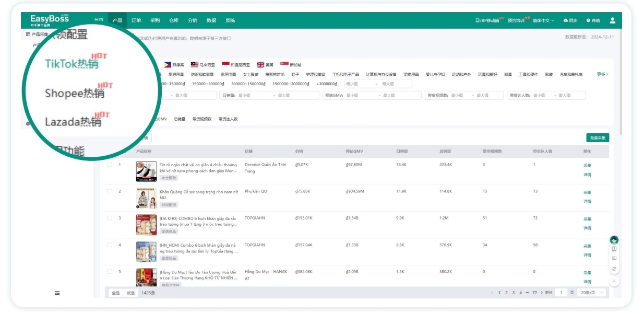Open the 帮助 help icon

point(588,20)
